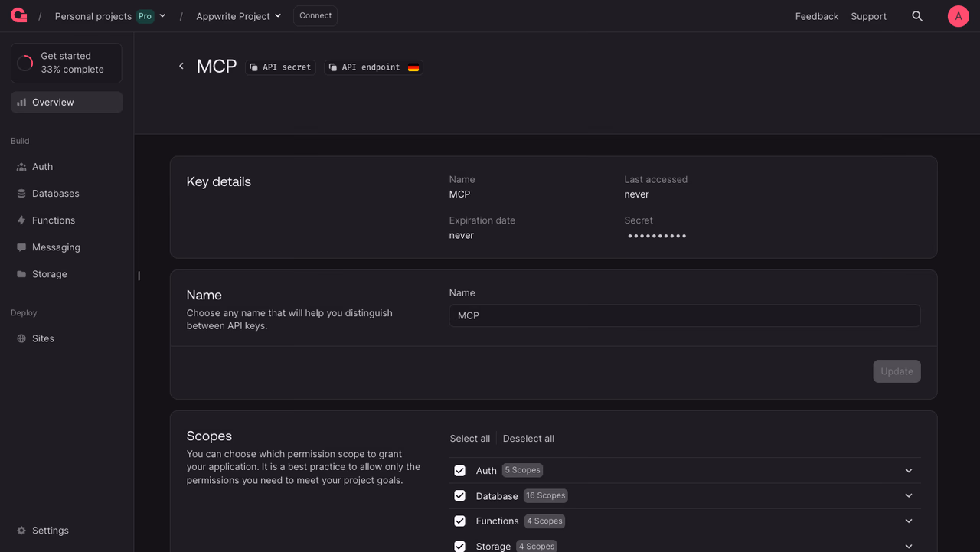This screenshot has width=980, height=552.
Task: Click the Name input field containing MCP
Action: pyautogui.click(x=684, y=315)
